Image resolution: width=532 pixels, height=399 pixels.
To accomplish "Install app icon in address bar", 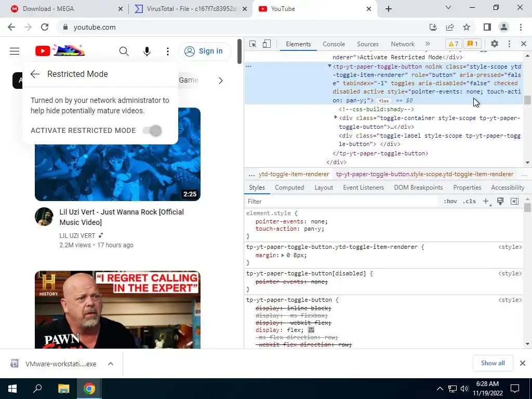I will [x=433, y=27].
